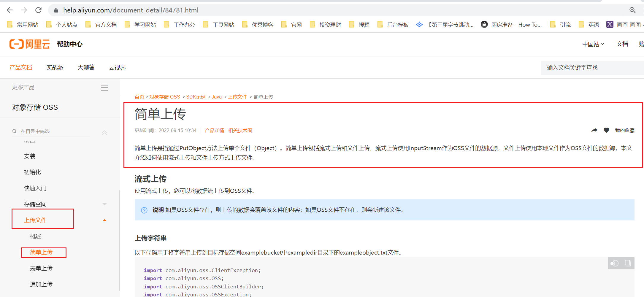
Task: Open the 搜题 bookmark folder
Action: tap(359, 25)
